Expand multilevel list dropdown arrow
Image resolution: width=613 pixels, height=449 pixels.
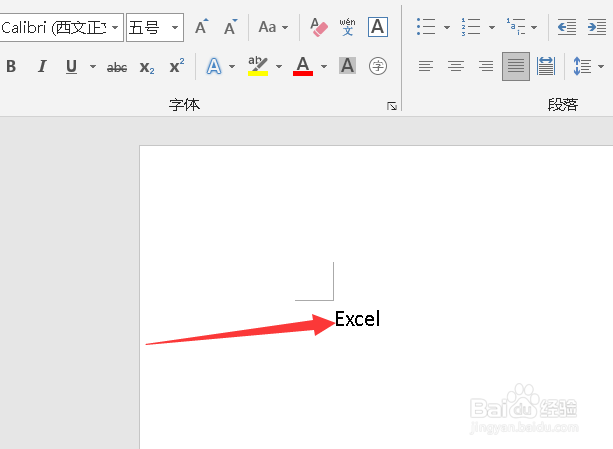(534, 27)
